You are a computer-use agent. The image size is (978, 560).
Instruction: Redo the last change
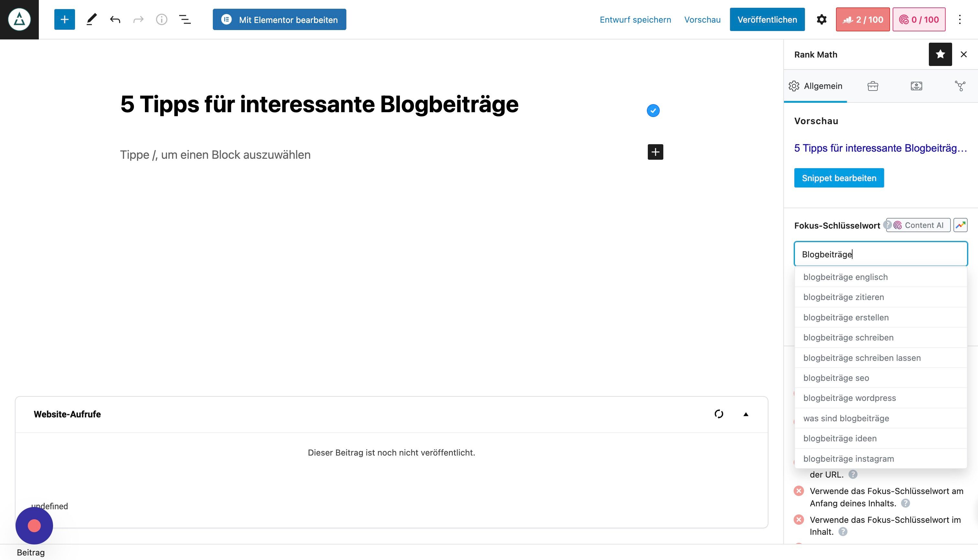(x=138, y=20)
